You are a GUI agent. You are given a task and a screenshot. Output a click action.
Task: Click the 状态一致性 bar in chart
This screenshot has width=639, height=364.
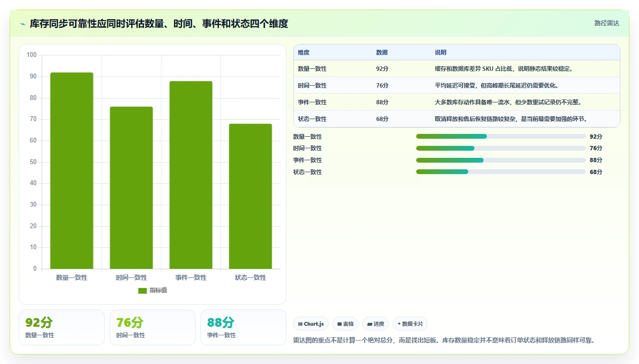coord(251,196)
